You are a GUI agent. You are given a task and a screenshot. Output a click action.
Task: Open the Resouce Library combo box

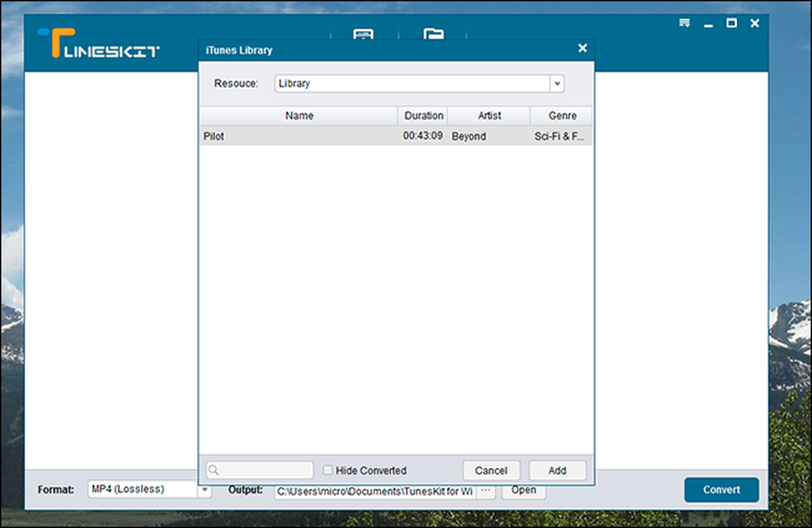tap(419, 84)
